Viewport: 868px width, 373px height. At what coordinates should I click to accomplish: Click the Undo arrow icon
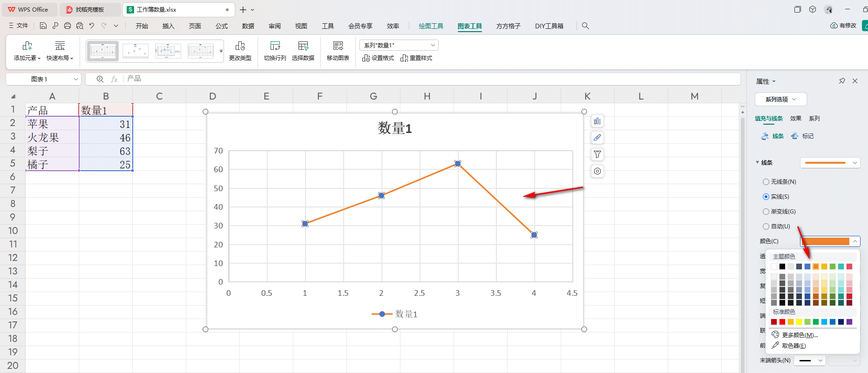pyautogui.click(x=92, y=26)
